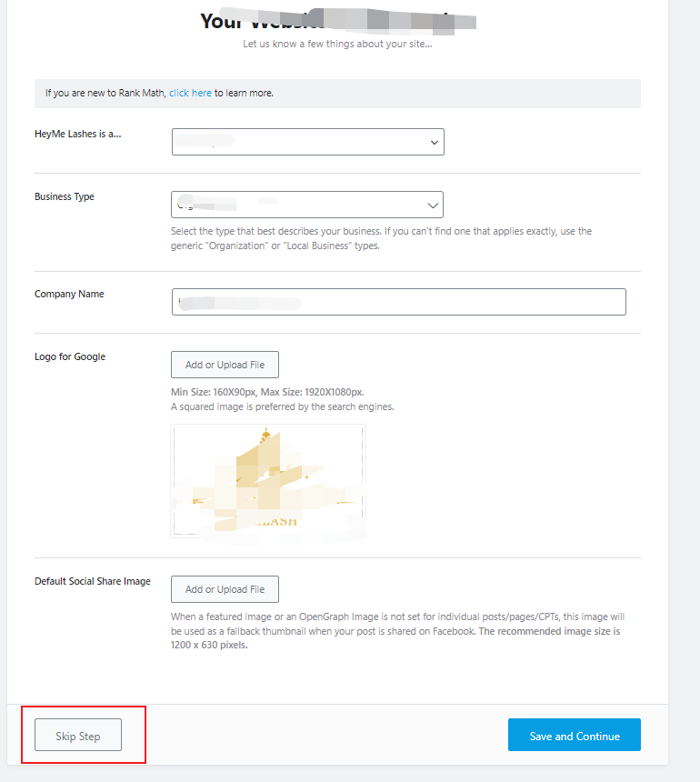Expand the Business Type dropdown field
Image resolution: width=700 pixels, height=782 pixels.
[307, 205]
